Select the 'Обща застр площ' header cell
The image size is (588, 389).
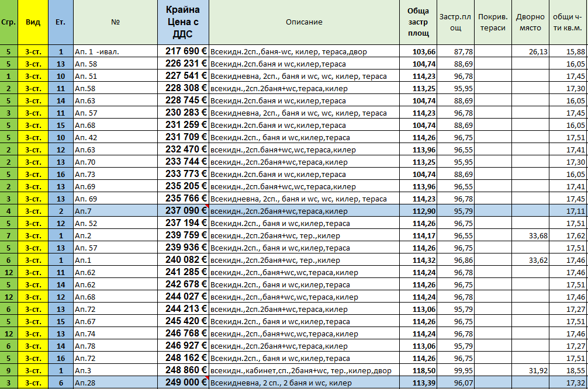click(418, 22)
